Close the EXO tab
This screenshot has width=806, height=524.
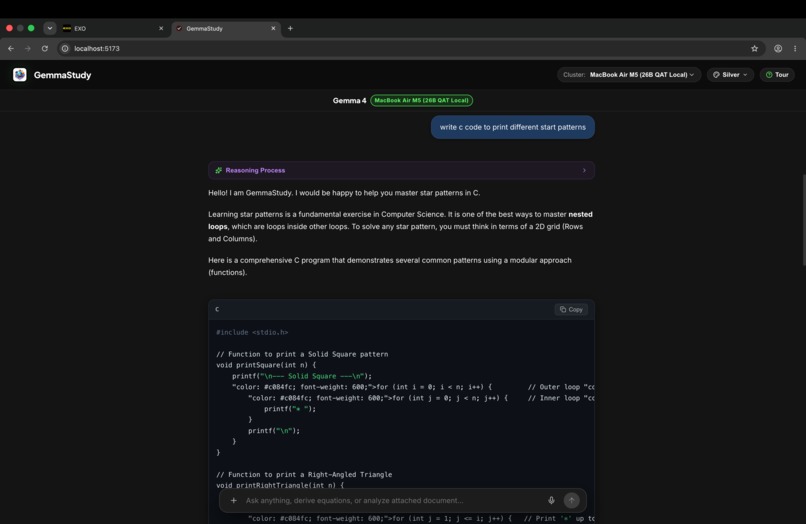[x=161, y=28]
